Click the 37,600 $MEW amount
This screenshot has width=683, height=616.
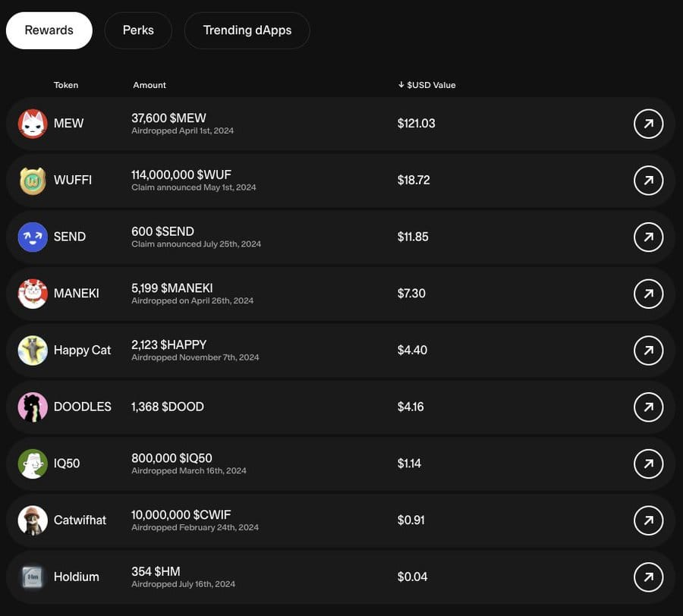(168, 118)
